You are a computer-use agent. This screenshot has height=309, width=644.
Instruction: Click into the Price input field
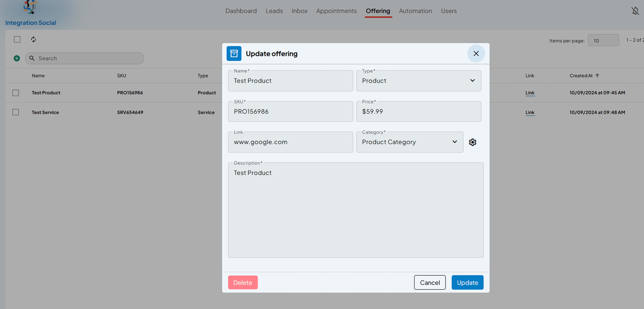[418, 111]
